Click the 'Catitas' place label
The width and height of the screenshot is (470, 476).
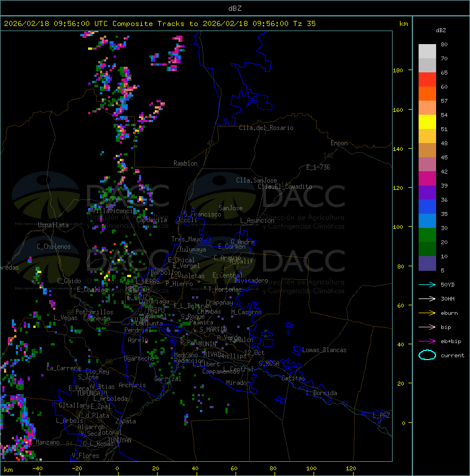[293, 378]
